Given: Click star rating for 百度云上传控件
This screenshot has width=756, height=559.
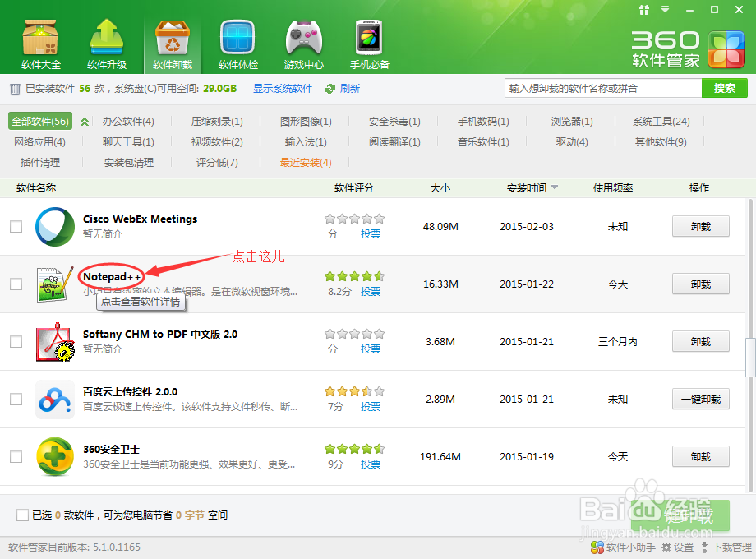Looking at the screenshot, I should pyautogui.click(x=354, y=391).
